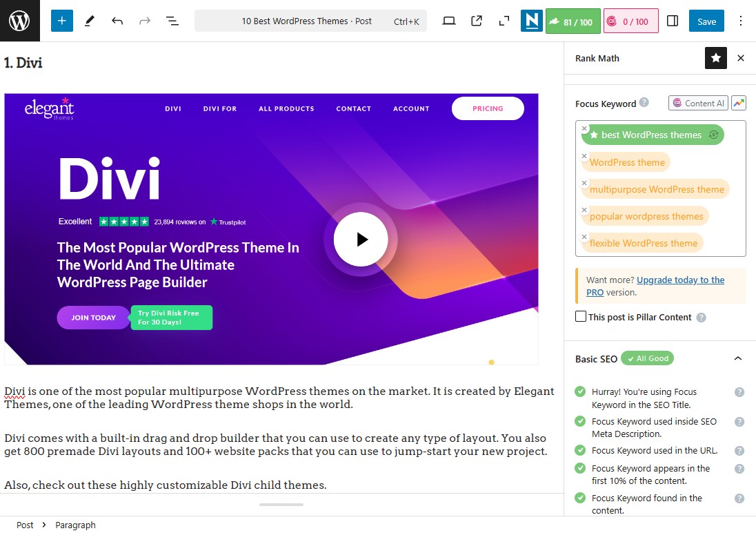Select the '1. Divi' heading
Image resolution: width=756 pixels, height=533 pixels.
click(23, 63)
